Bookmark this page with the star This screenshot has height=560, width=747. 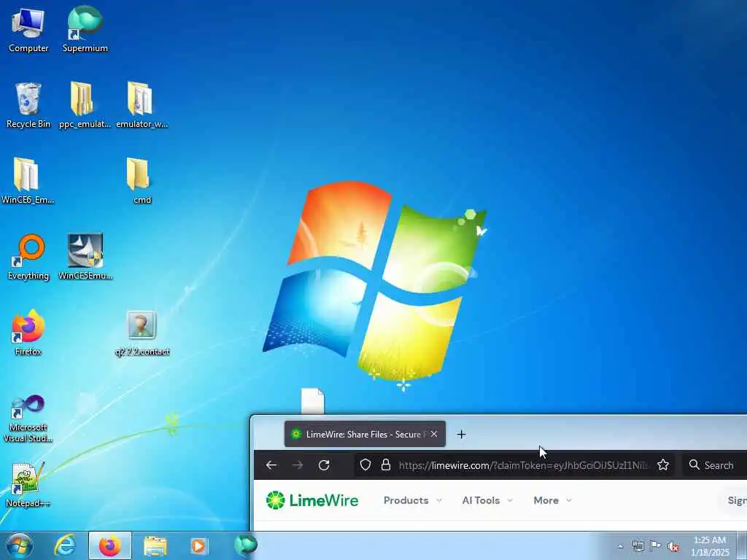tap(663, 465)
